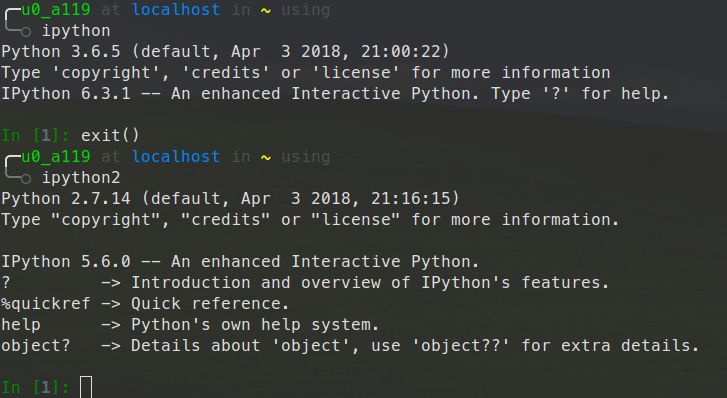Click the yellow tilde in second prompt
The height and width of the screenshot is (398, 727).
pyautogui.click(x=266, y=158)
